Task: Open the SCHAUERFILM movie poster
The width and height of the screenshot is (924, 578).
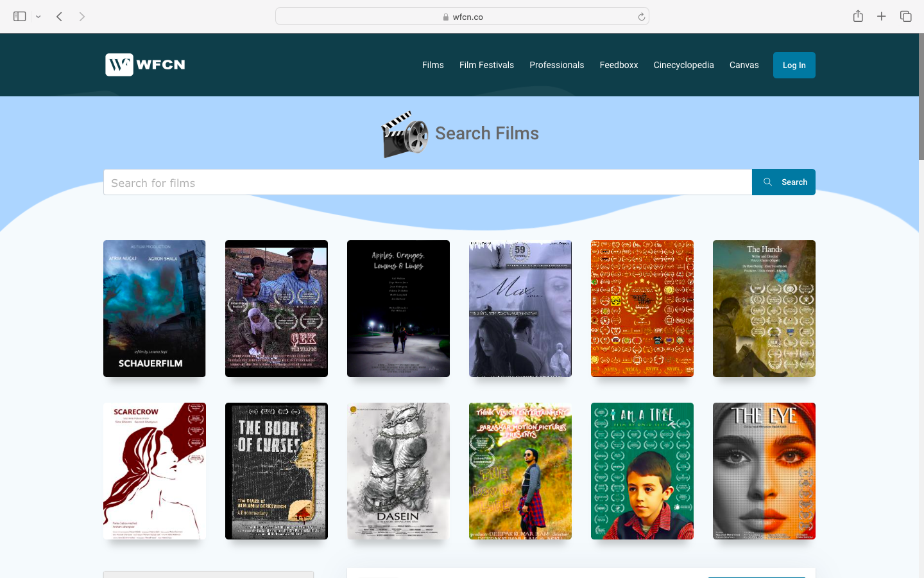Action: click(154, 308)
